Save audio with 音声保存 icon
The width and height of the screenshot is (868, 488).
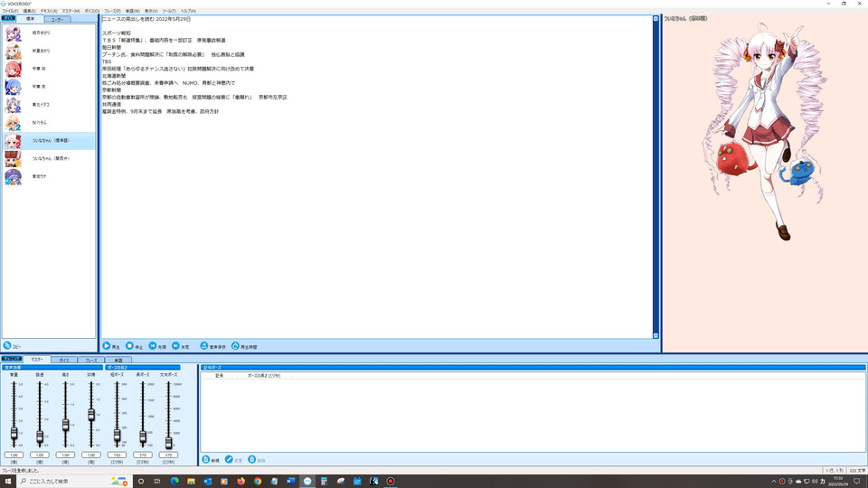tap(204, 346)
